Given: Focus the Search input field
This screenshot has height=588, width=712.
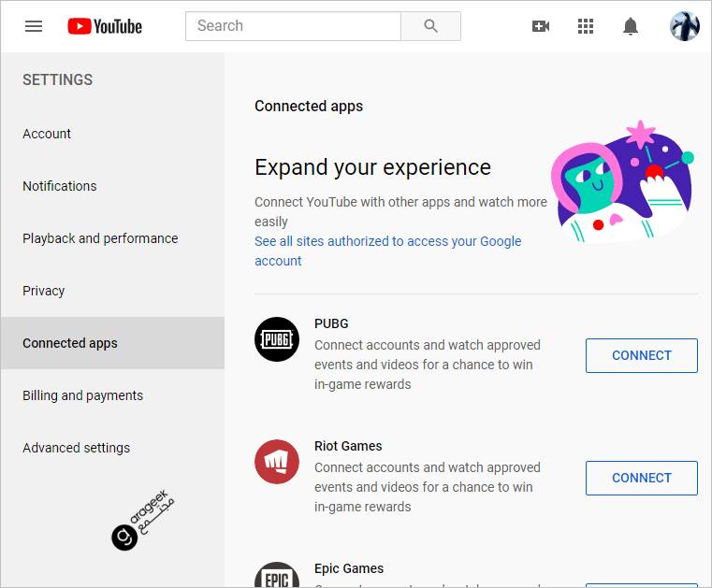Looking at the screenshot, I should pos(294,26).
